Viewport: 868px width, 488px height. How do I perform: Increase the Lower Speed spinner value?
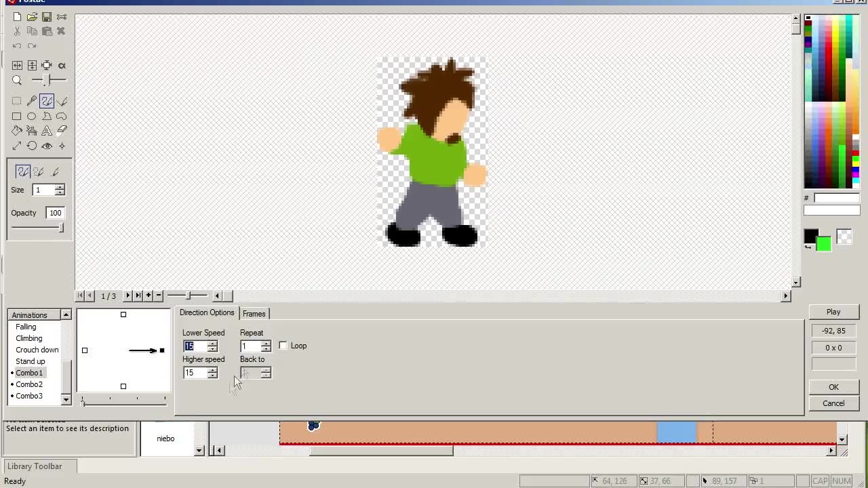(213, 344)
